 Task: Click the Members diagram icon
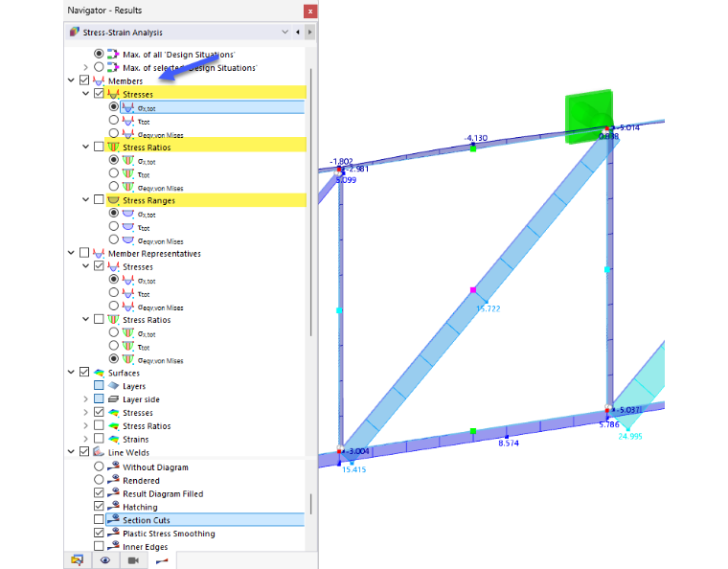pos(99,80)
